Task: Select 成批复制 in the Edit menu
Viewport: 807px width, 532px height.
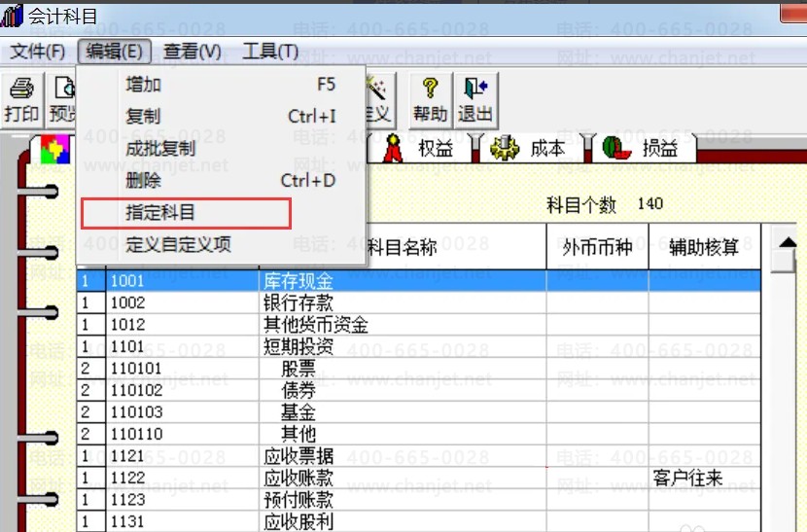Action: pyautogui.click(x=160, y=149)
